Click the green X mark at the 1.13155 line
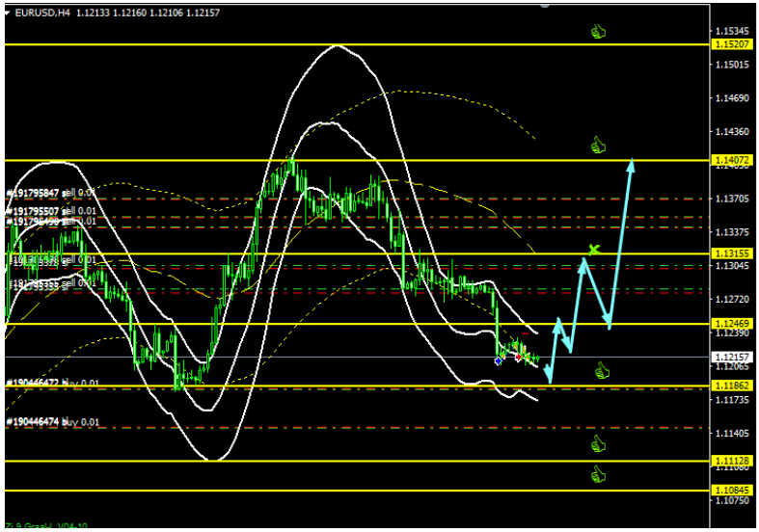This screenshot has width=759, height=532. [594, 250]
